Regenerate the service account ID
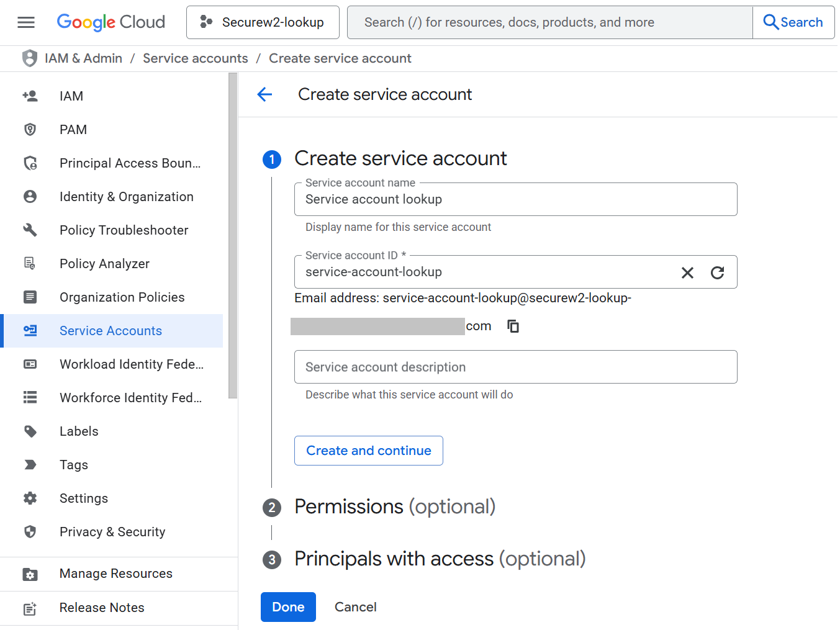The width and height of the screenshot is (840, 630). pyautogui.click(x=717, y=272)
